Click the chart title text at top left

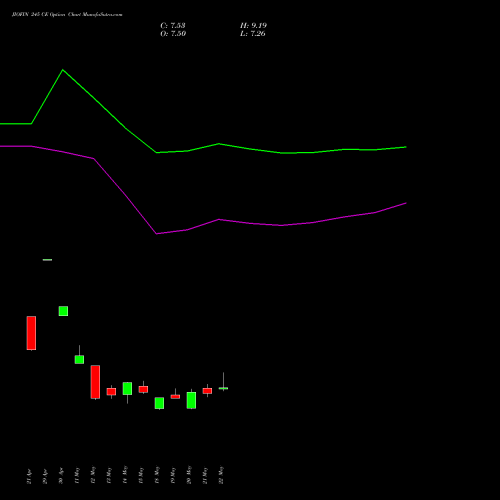(x=67, y=15)
